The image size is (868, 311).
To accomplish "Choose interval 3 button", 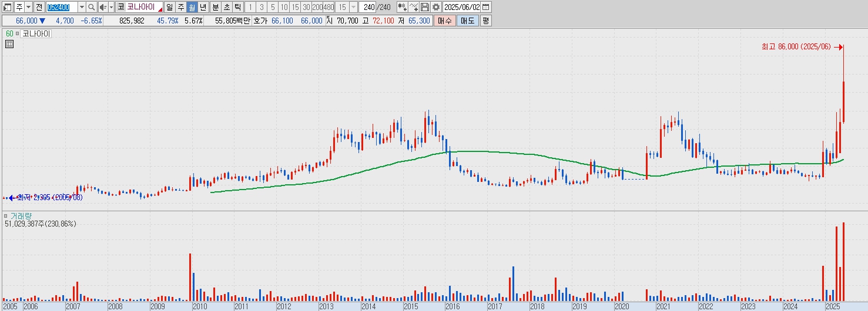I will [x=262, y=7].
